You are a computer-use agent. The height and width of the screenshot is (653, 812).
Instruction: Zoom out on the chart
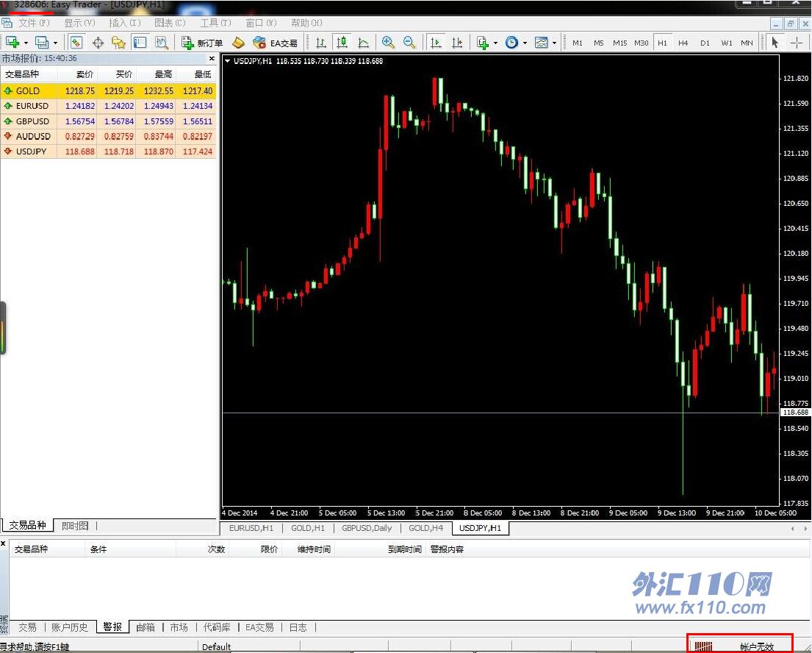[409, 43]
